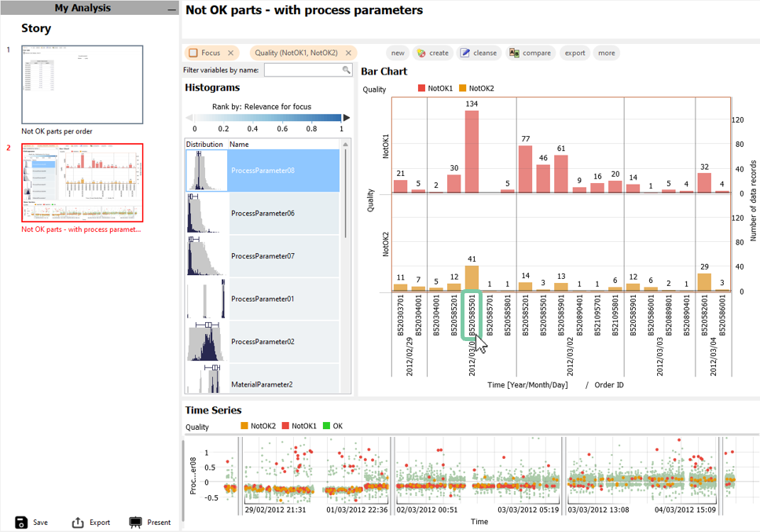The image size is (760, 532).
Task: Click the NotOK1 bar with value 61
Action: 561,174
